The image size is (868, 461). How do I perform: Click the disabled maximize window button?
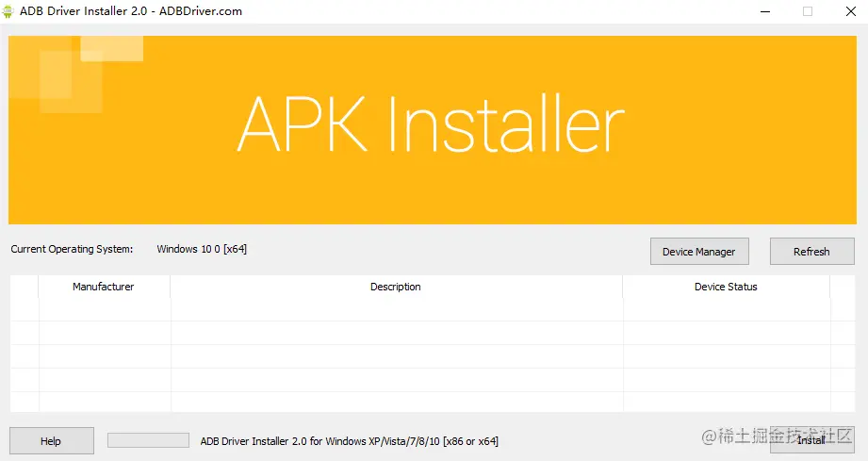pyautogui.click(x=808, y=11)
